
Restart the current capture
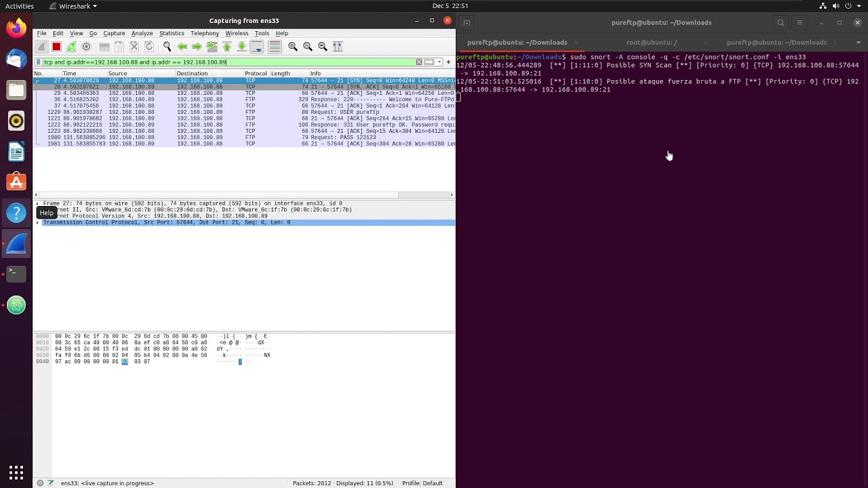tap(71, 46)
